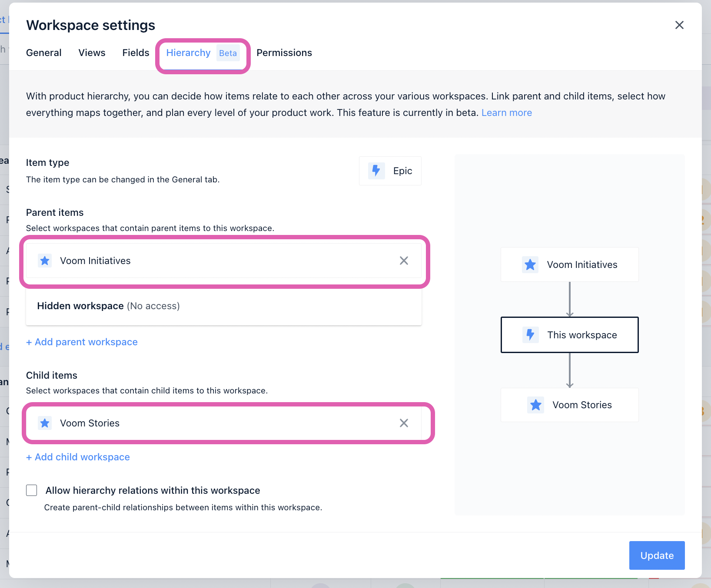Viewport: 711px width, 588px height.
Task: Enable allow hierarchy relations within this workspace
Action: 31,490
